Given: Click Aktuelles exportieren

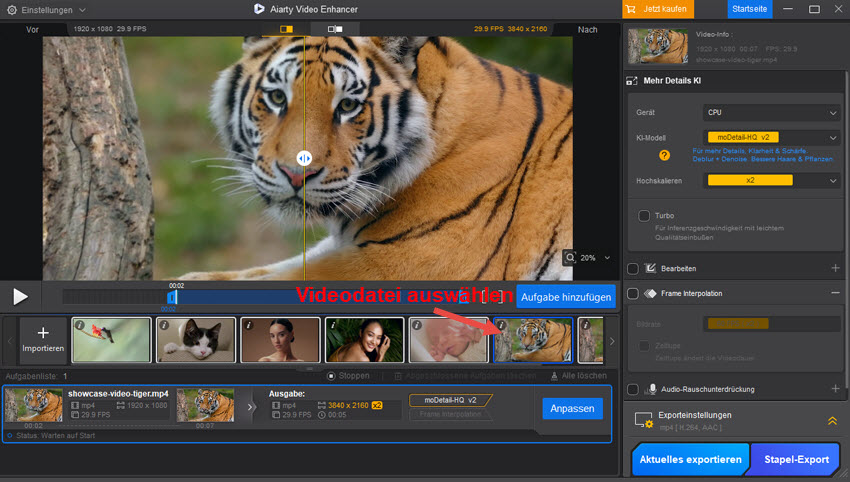Looking at the screenshot, I should 691,460.
